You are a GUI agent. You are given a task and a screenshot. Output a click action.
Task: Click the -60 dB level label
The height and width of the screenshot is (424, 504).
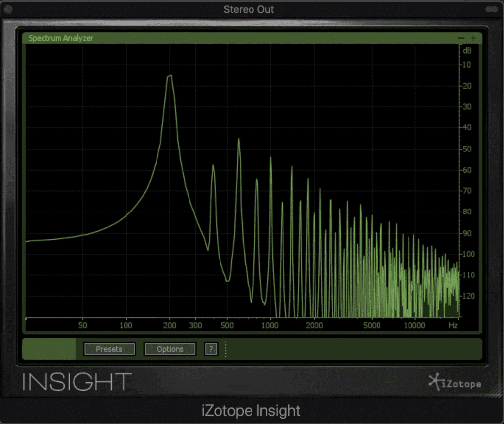tap(467, 170)
